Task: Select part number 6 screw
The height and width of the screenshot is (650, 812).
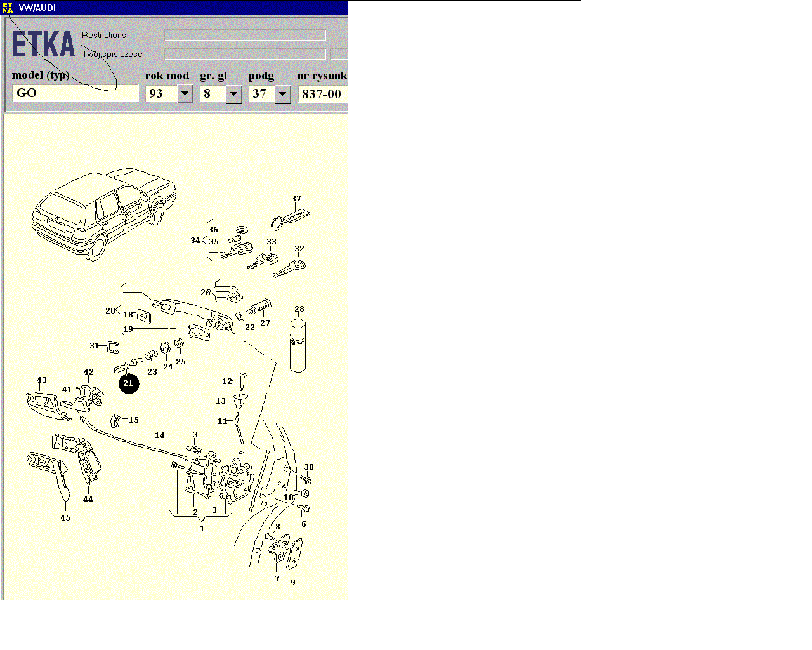Action: tap(304, 524)
